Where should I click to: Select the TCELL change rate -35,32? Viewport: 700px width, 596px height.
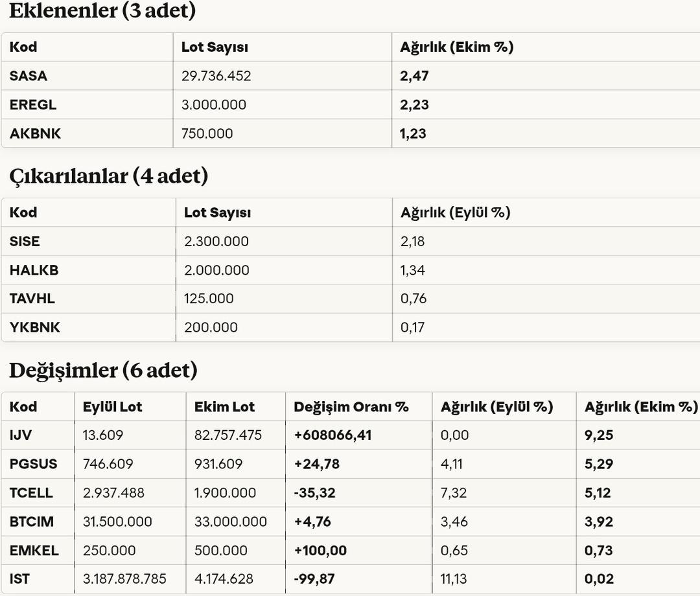pos(315,493)
